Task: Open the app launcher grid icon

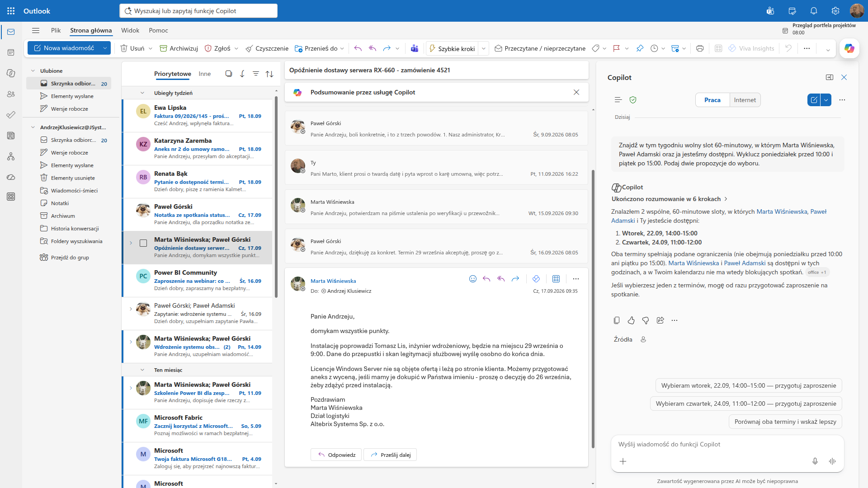Action: [11, 11]
